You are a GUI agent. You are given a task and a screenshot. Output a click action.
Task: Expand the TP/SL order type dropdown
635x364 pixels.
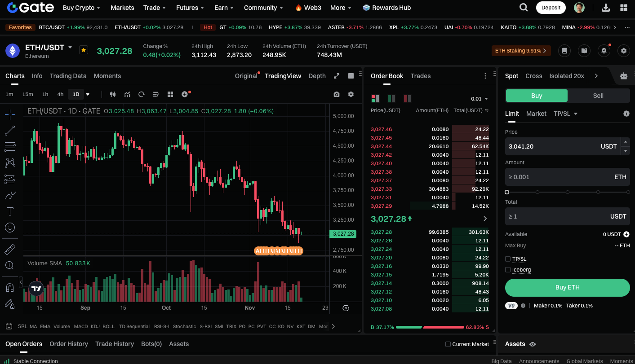click(x=566, y=114)
